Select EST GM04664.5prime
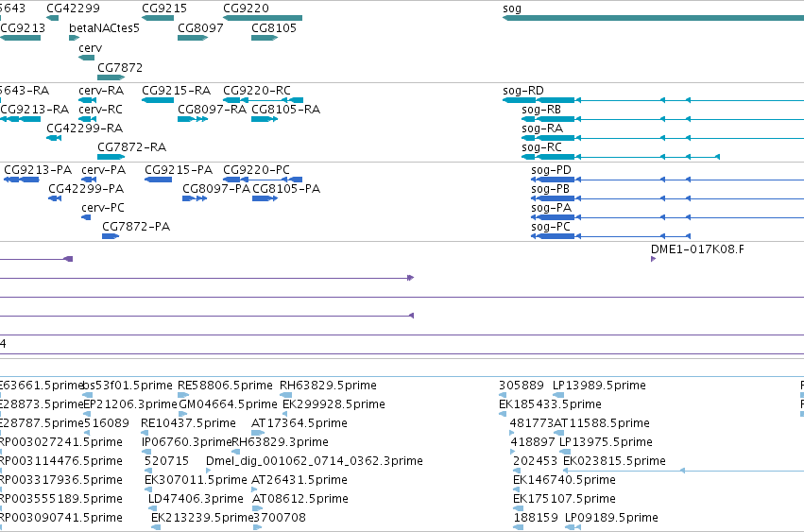This screenshot has width=804, height=532. [x=229, y=404]
